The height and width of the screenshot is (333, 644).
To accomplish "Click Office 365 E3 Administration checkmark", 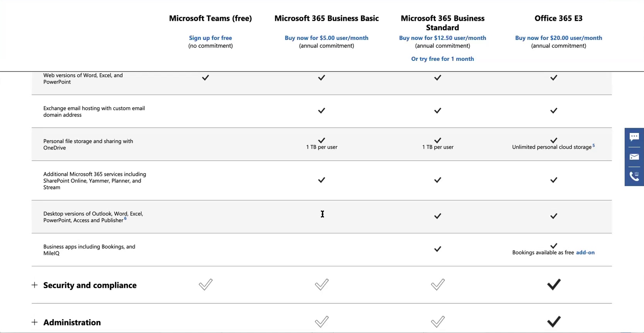I will 554,322.
